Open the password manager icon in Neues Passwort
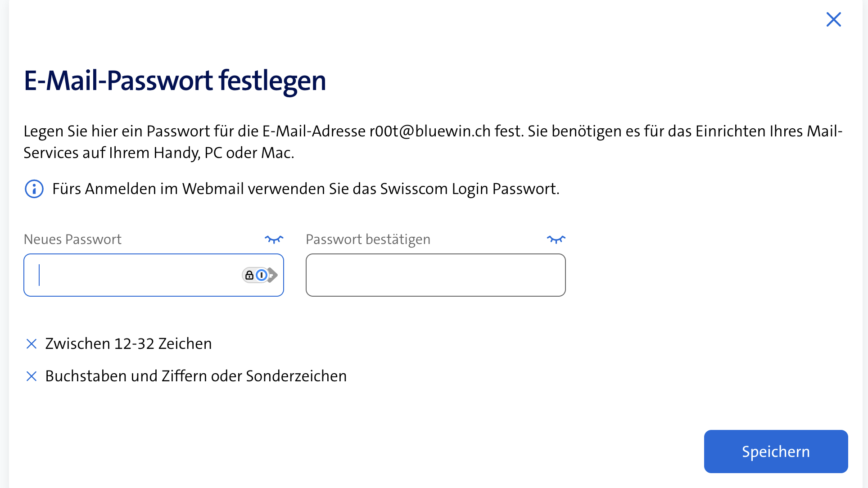868x488 pixels. click(x=260, y=275)
